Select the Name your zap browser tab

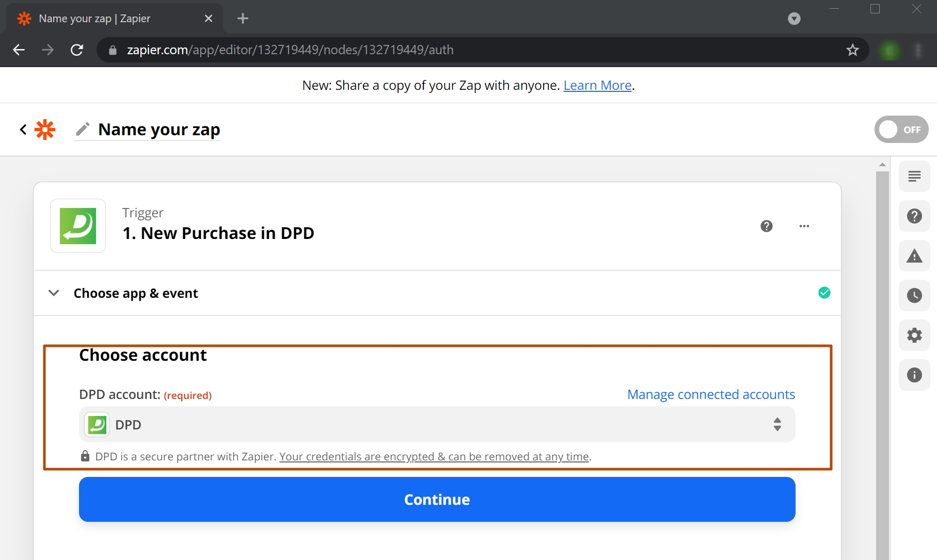(x=115, y=19)
